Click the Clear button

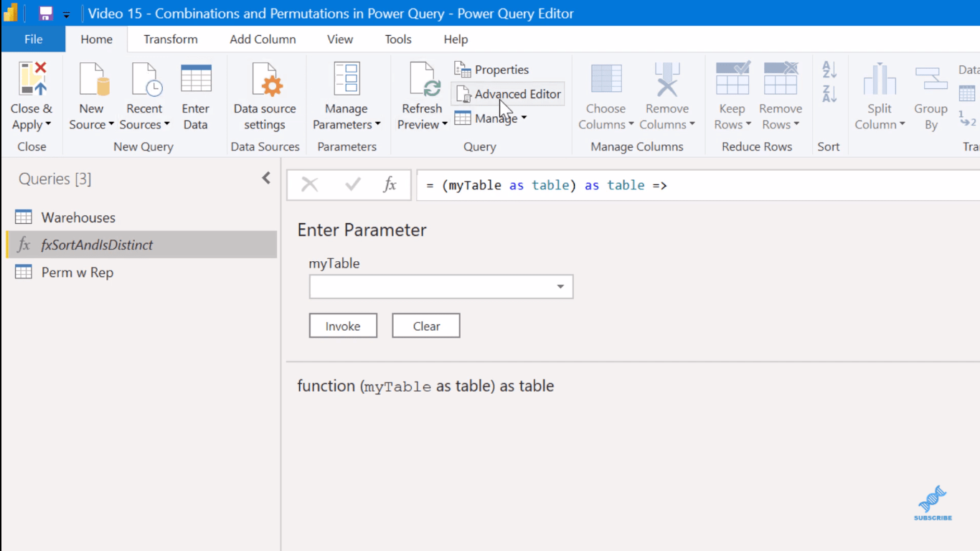pyautogui.click(x=426, y=326)
